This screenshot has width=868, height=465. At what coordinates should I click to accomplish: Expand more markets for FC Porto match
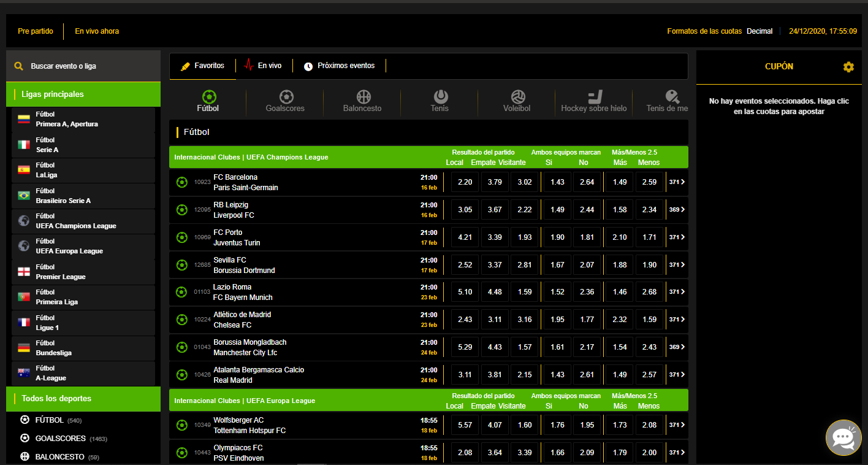(x=677, y=237)
